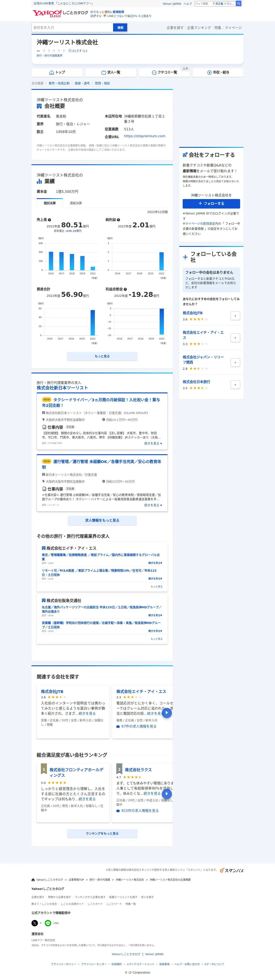This screenshot has height=980, width=275.
Task: Focus the ウェブ検索 input at top
Action: tap(203, 3)
